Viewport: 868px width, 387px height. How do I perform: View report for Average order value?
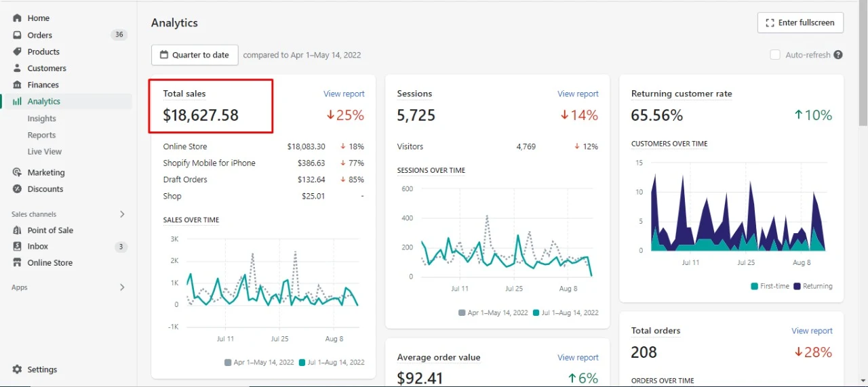578,358
